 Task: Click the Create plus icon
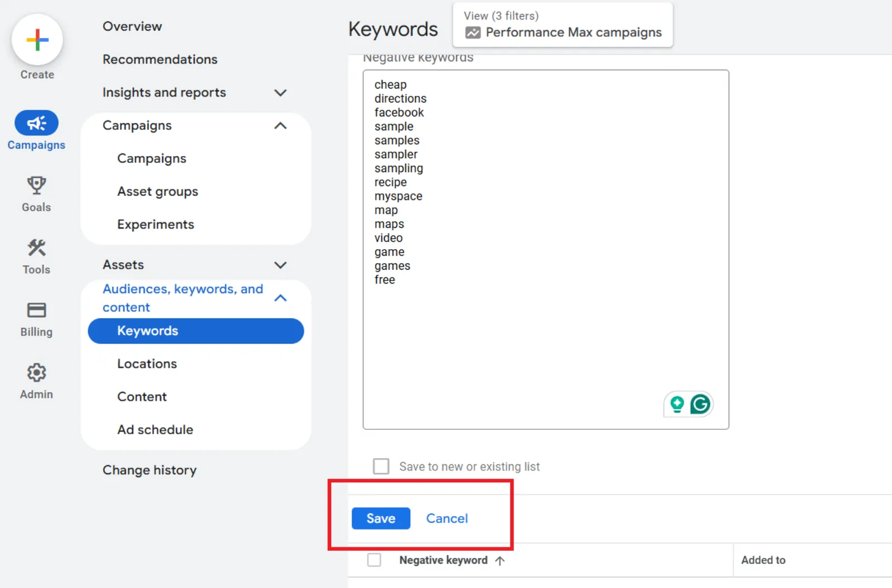[37, 40]
